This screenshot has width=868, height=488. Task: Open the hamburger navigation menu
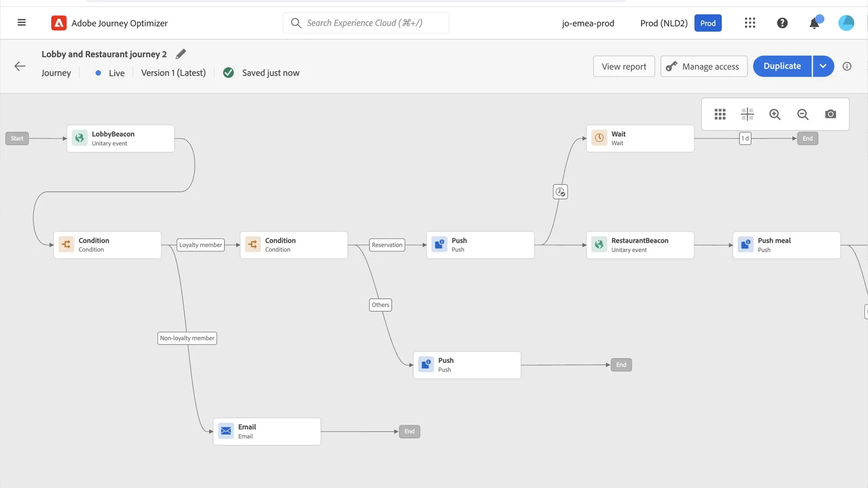(21, 23)
